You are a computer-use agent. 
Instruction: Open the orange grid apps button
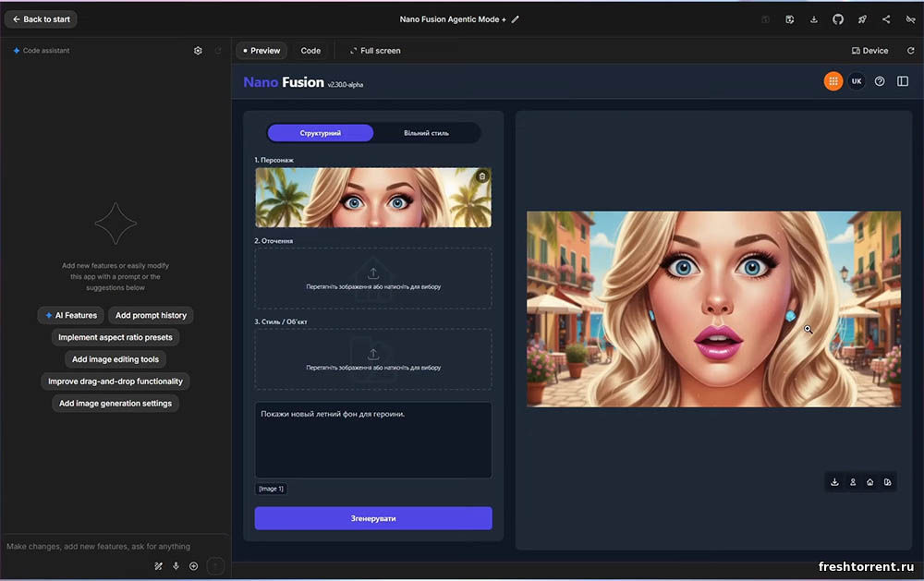(833, 81)
